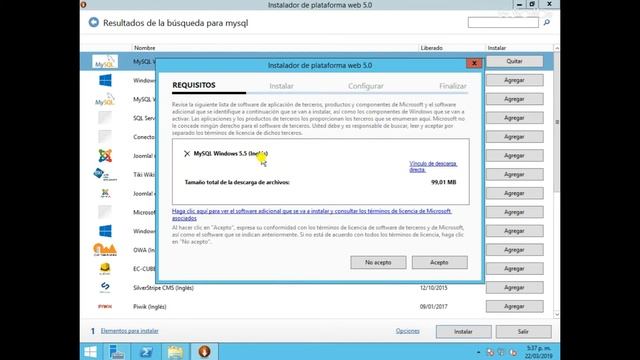Click Agregar for Piwik (Inglés)
Image resolution: width=640 pixels, height=360 pixels.
[x=514, y=306]
